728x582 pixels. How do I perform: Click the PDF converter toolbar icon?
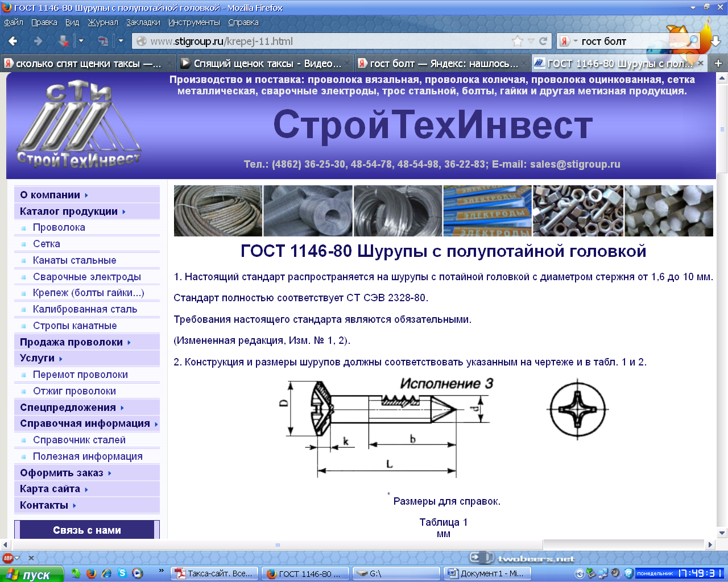tap(103, 41)
